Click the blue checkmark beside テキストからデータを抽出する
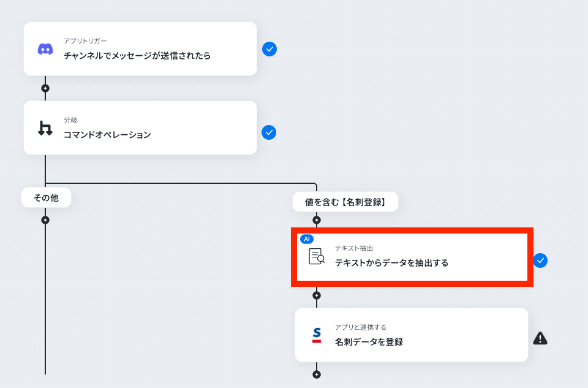This screenshot has height=388, width=588. pos(540,261)
